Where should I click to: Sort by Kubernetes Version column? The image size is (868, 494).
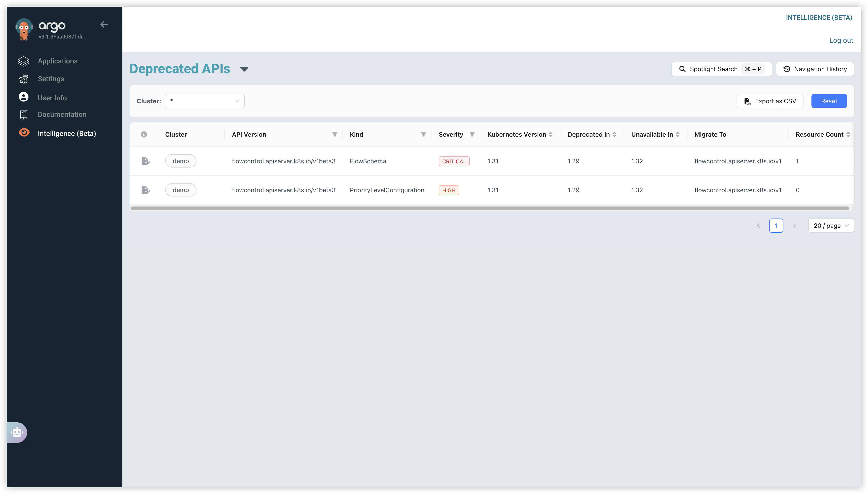[550, 134]
